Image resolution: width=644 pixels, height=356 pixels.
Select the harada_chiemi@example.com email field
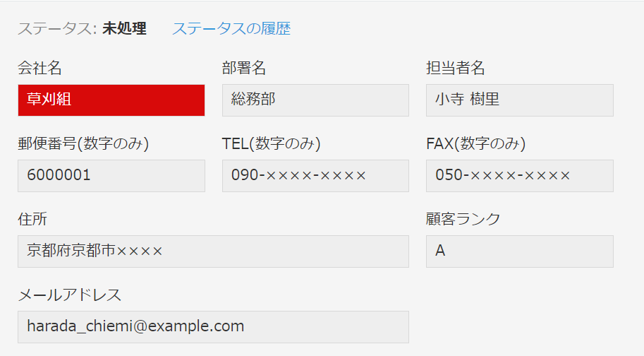[213, 327]
